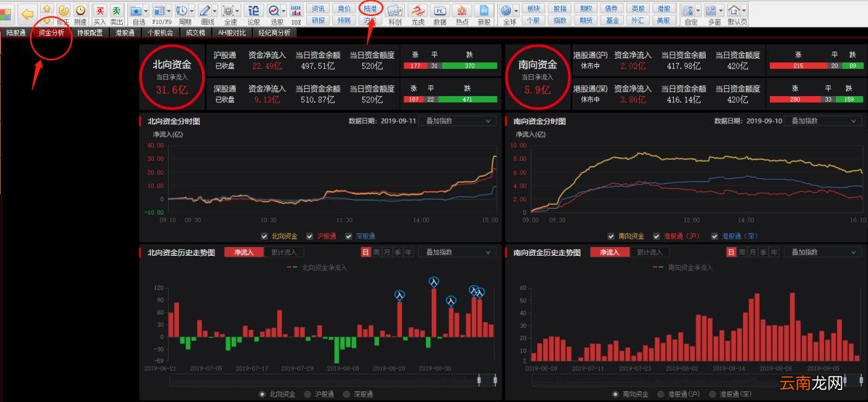Click the yellow back arrow icon
Screen dimensions: 868x402
pos(27,14)
